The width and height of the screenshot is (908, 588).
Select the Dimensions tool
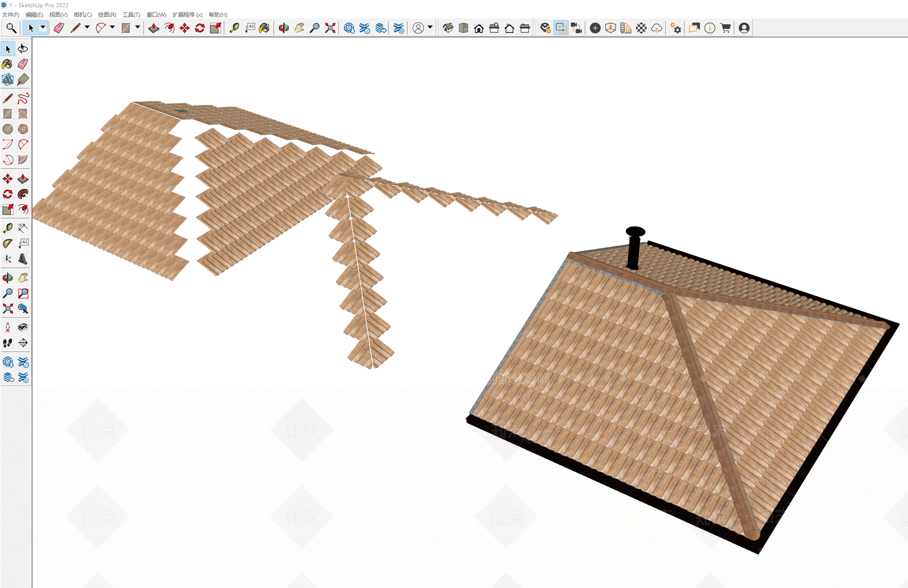click(23, 228)
